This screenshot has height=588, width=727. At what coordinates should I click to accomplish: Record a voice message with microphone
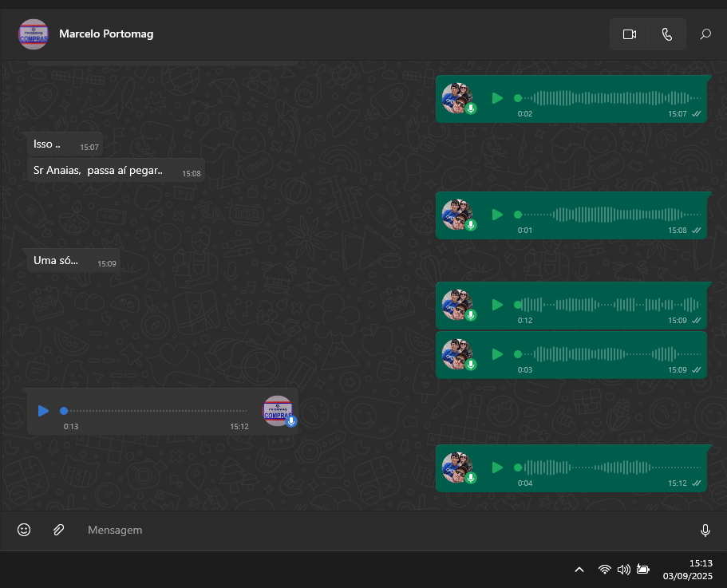pos(705,530)
